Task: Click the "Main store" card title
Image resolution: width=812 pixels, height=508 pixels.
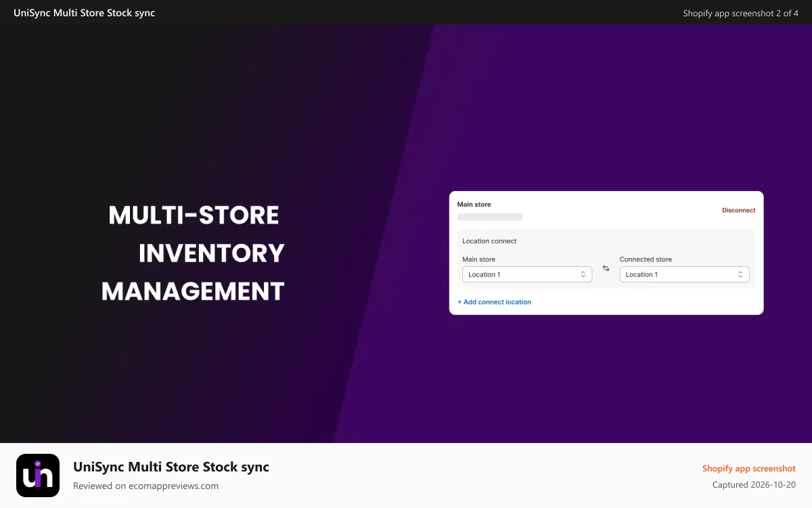Action: coord(474,205)
